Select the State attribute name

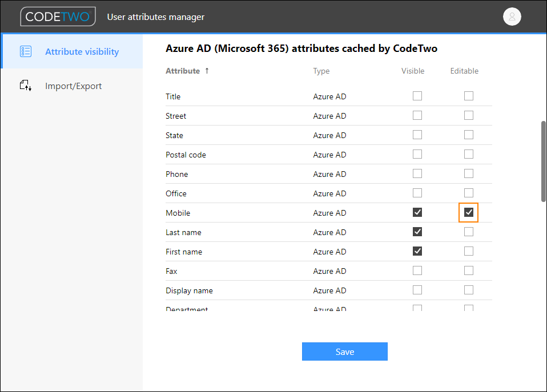point(174,135)
